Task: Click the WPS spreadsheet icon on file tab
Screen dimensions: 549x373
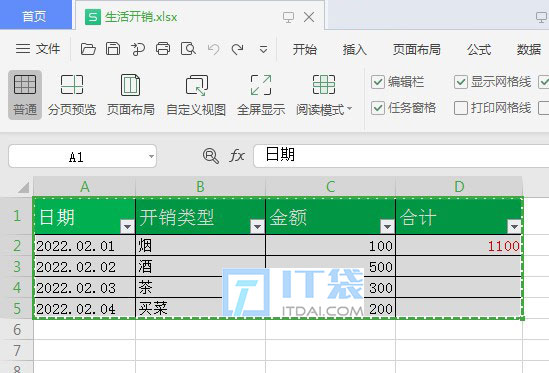Action: pyautogui.click(x=93, y=17)
